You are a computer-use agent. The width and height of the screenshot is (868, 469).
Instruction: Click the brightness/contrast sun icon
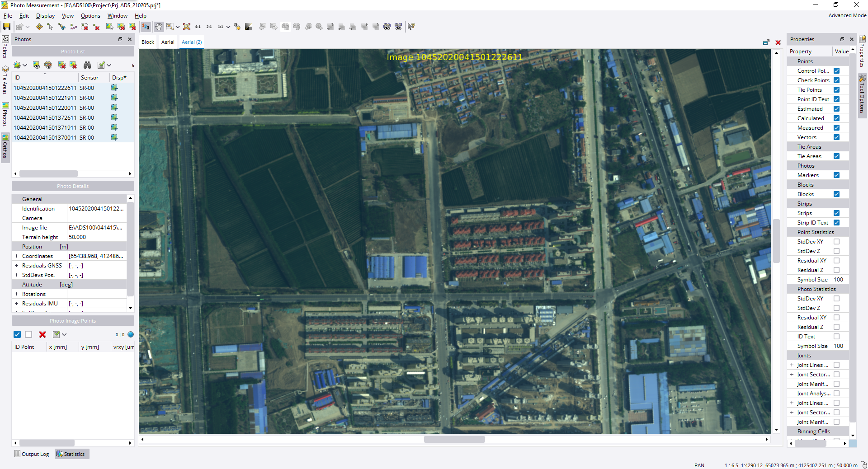[x=237, y=27]
